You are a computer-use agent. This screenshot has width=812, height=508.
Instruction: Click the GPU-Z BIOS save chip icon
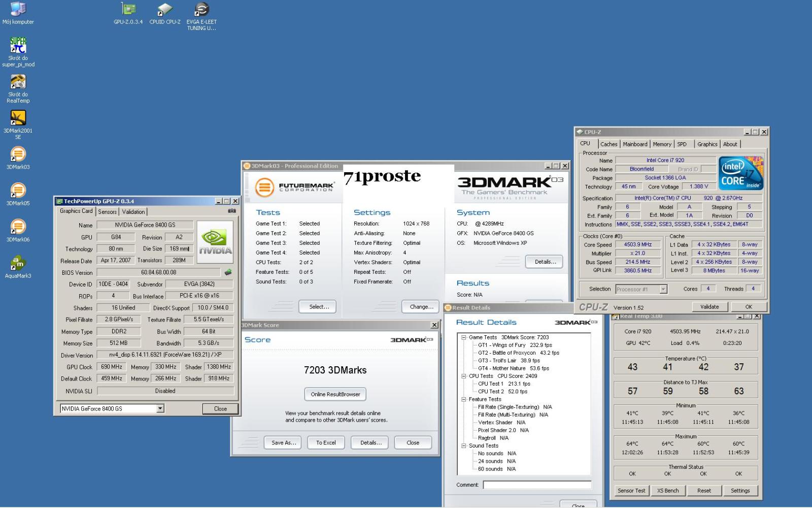tap(228, 272)
